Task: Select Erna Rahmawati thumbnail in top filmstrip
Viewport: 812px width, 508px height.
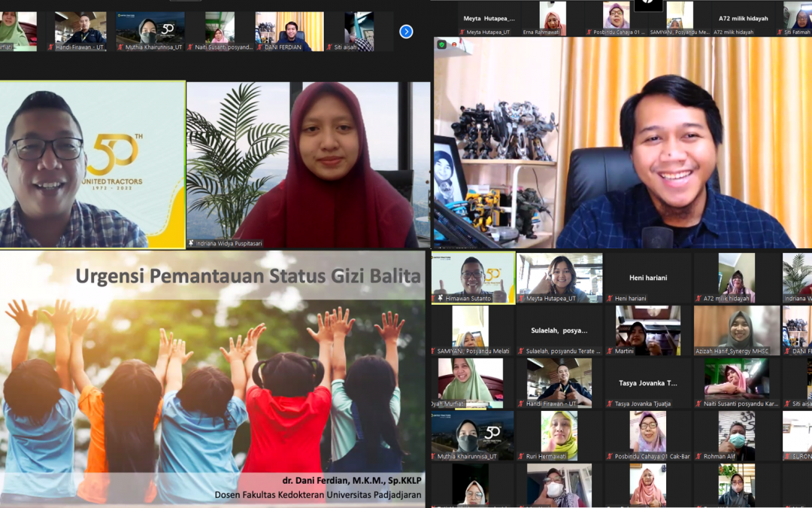Action: [553, 19]
